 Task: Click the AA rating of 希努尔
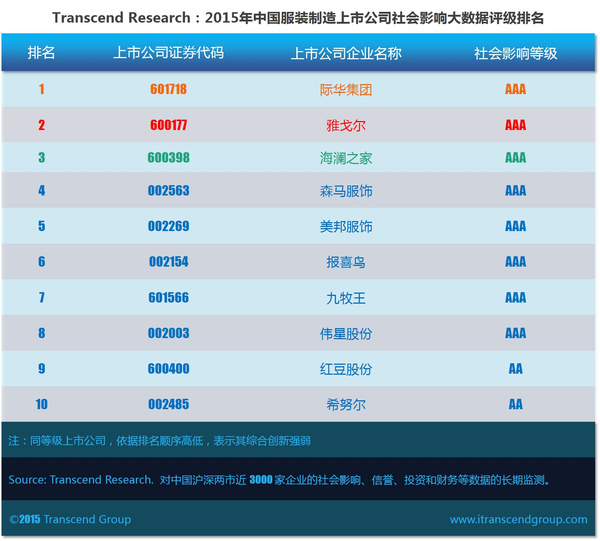(x=515, y=404)
